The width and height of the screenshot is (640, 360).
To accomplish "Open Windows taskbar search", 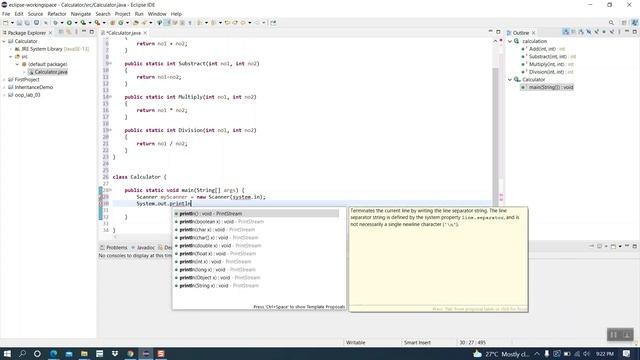I will pos(22,354).
